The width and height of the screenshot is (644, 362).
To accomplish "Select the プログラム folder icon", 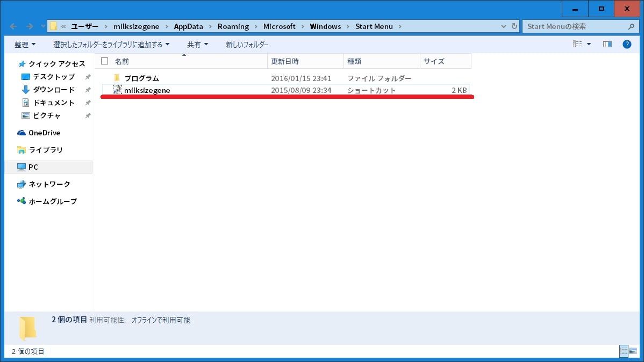I will coord(117,78).
